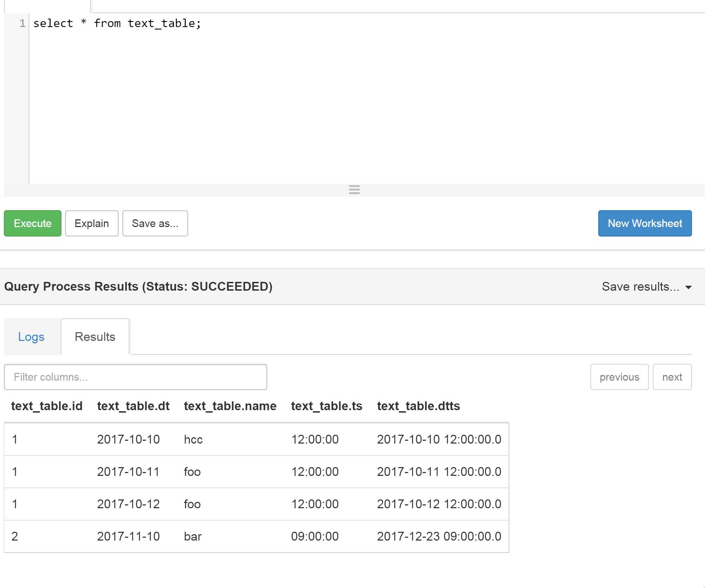Switch to the Results tab
This screenshot has height=588, width=705.
(94, 336)
